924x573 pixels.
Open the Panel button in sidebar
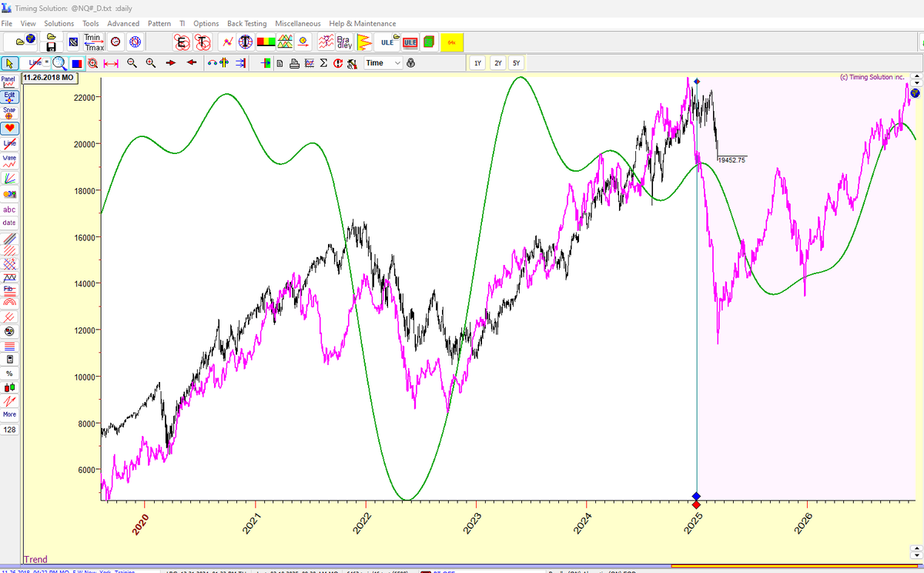(x=9, y=82)
